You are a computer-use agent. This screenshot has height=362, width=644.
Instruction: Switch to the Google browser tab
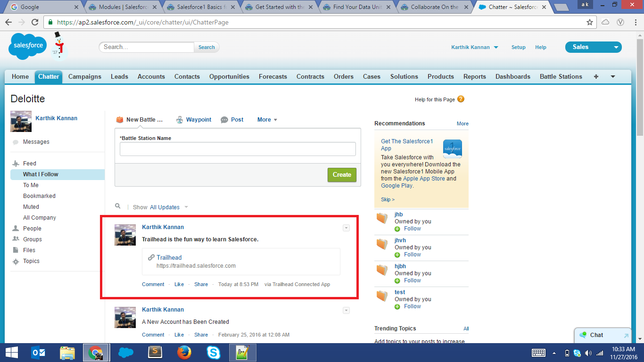[x=42, y=7]
